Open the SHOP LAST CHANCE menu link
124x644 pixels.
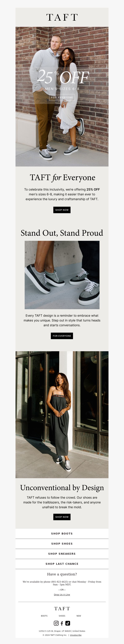62,564
